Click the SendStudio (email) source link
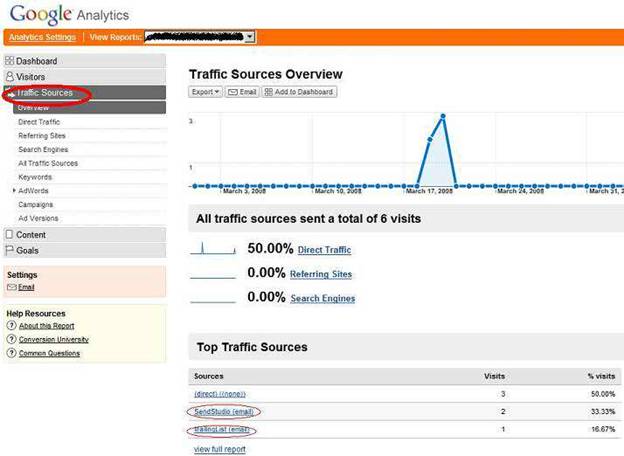 pos(224,411)
